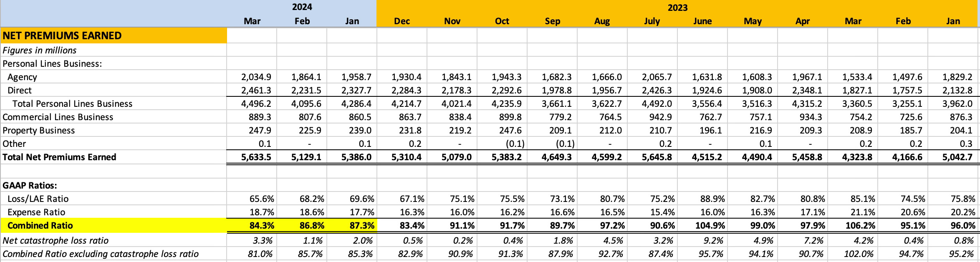Viewport: 980px width, 262px height.
Task: Select Agency value 1,497.6
Action: pyautogui.click(x=907, y=77)
